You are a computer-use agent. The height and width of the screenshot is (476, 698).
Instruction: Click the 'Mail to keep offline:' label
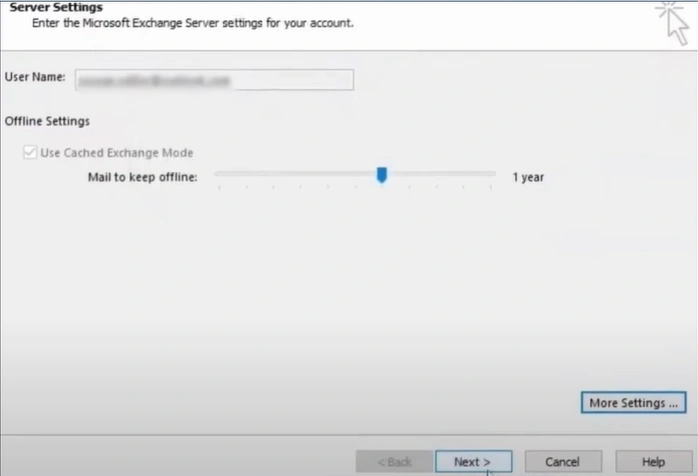(x=142, y=177)
